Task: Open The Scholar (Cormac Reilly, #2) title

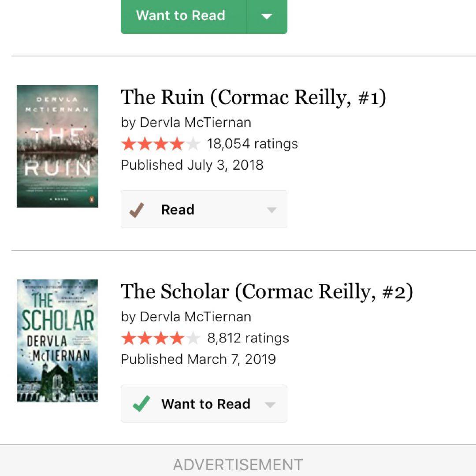Action: pyautogui.click(x=267, y=292)
